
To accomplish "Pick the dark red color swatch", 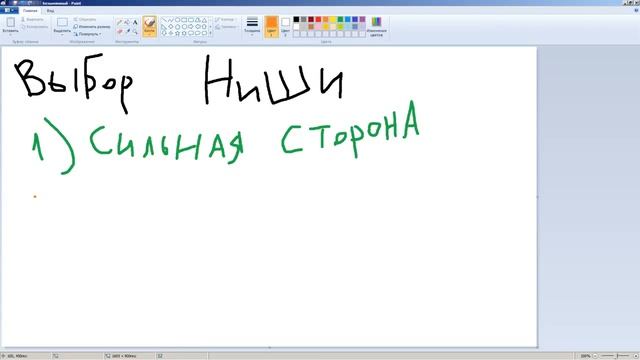I will point(311,19).
